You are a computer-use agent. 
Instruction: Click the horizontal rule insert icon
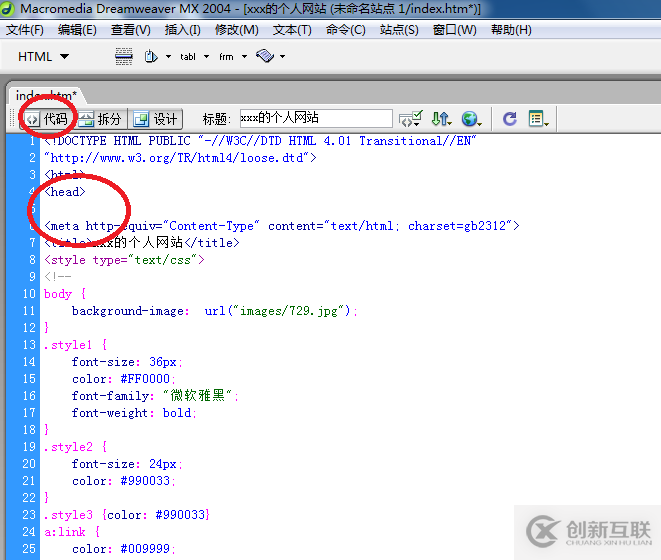123,57
